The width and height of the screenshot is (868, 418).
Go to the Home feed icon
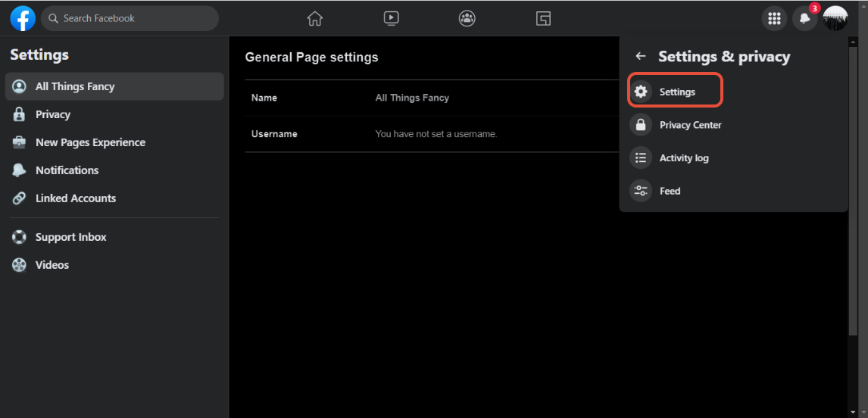(314, 18)
